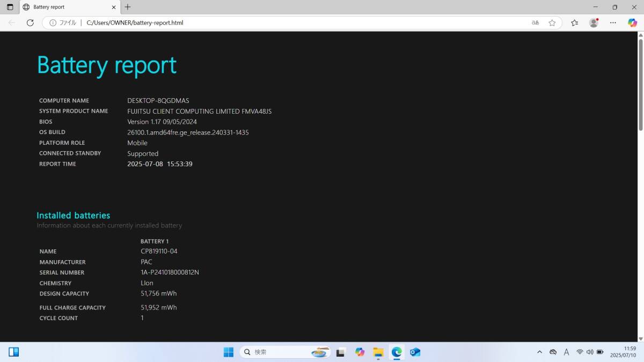Click the taskbar search box
The width and height of the screenshot is (644, 362).
(x=285, y=352)
